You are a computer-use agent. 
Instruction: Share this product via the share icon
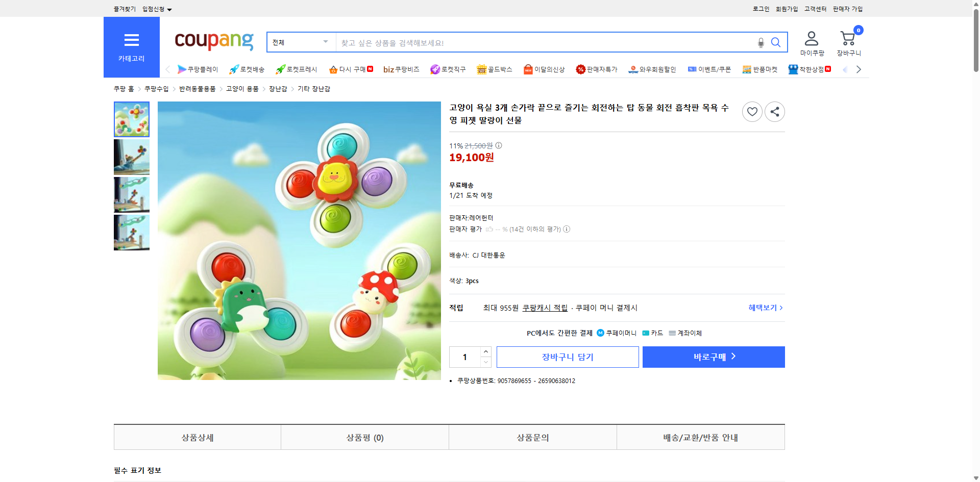coord(774,111)
